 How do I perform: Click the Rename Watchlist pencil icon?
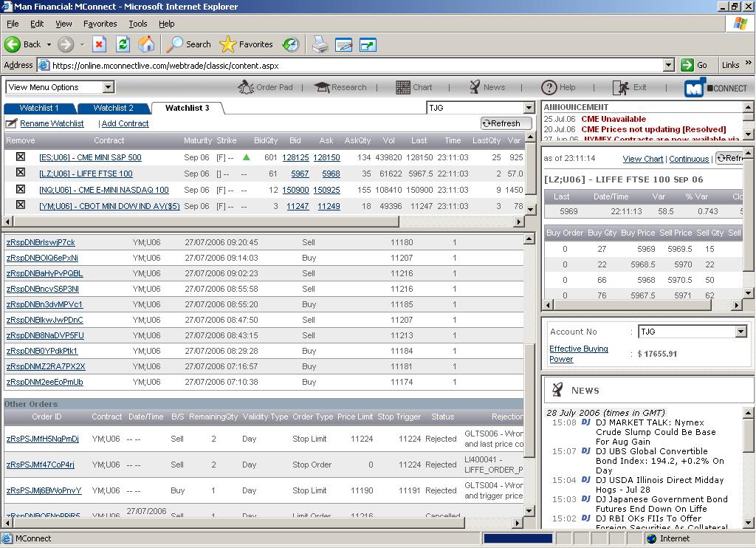coord(11,123)
